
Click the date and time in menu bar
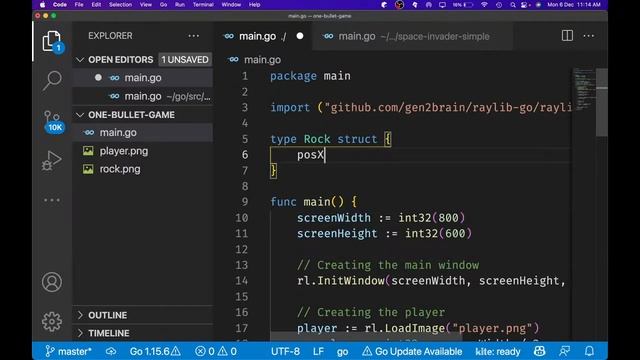[x=574, y=5]
